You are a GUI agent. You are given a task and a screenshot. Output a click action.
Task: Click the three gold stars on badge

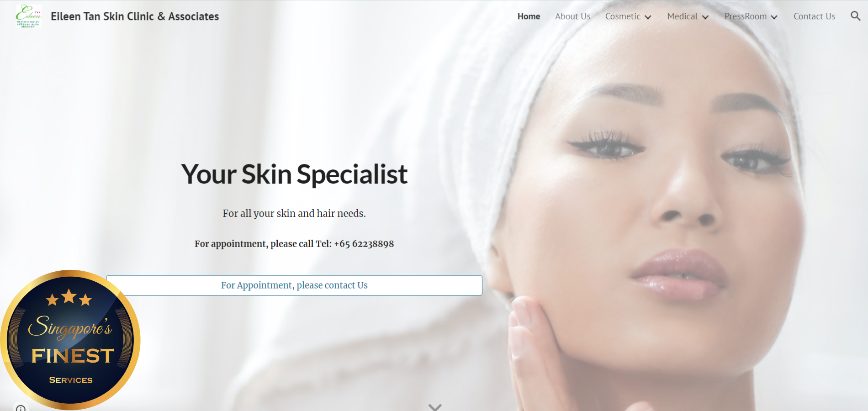[x=69, y=298]
